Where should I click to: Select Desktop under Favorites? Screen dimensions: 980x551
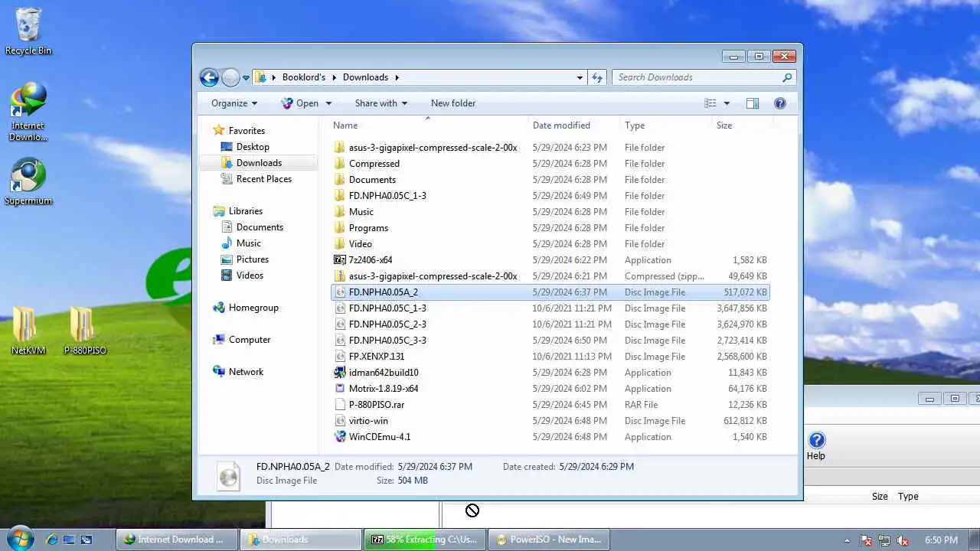coord(253,147)
